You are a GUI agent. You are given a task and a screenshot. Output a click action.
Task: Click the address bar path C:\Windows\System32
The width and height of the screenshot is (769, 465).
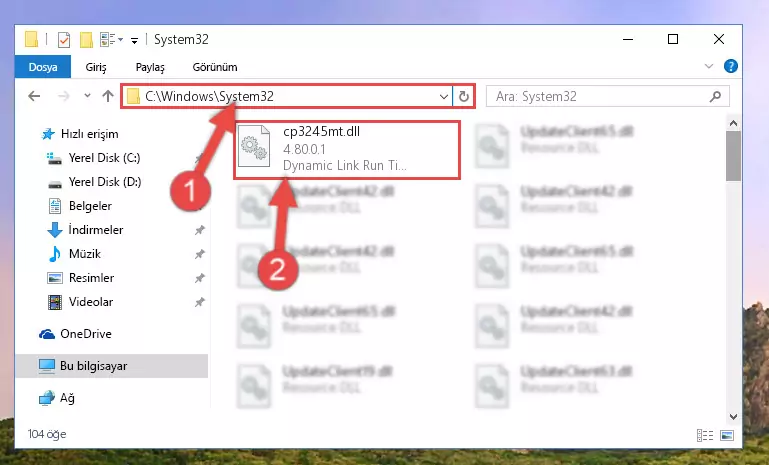click(209, 97)
